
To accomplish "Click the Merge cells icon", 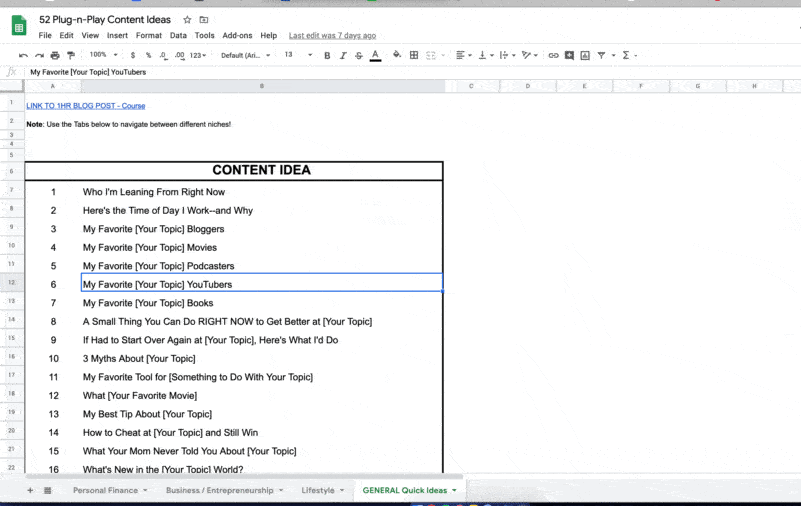I will pos(431,55).
